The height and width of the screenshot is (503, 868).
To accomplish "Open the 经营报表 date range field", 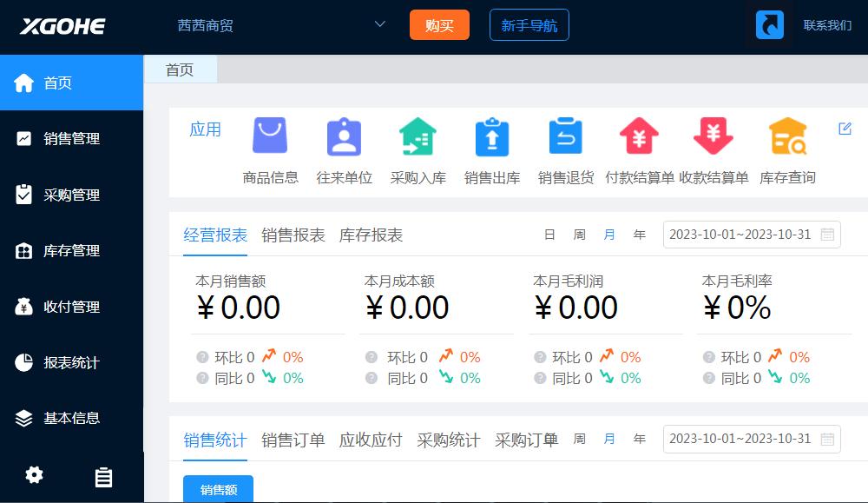I will pyautogui.click(x=752, y=235).
